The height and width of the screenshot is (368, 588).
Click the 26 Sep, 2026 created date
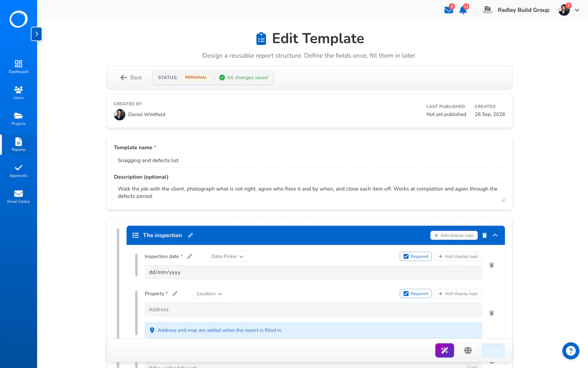[490, 114]
